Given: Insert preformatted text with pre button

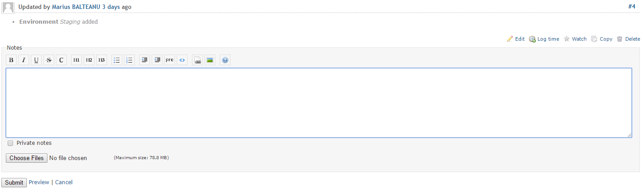Looking at the screenshot, I should click(170, 60).
